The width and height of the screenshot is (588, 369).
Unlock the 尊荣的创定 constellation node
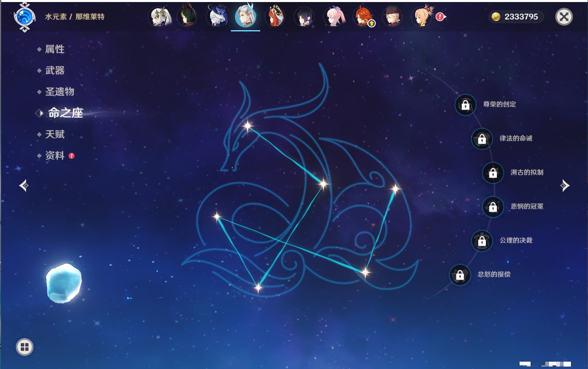(x=465, y=105)
